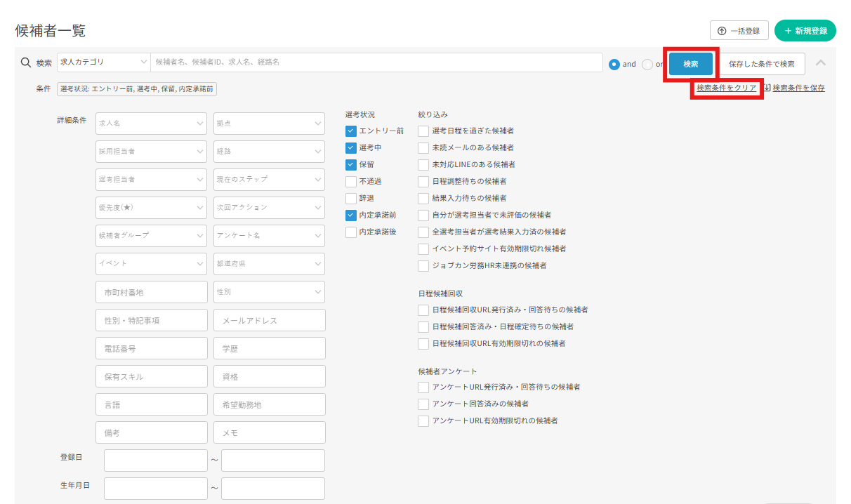
Task: Click the 登録日 start date field
Action: 155,460
